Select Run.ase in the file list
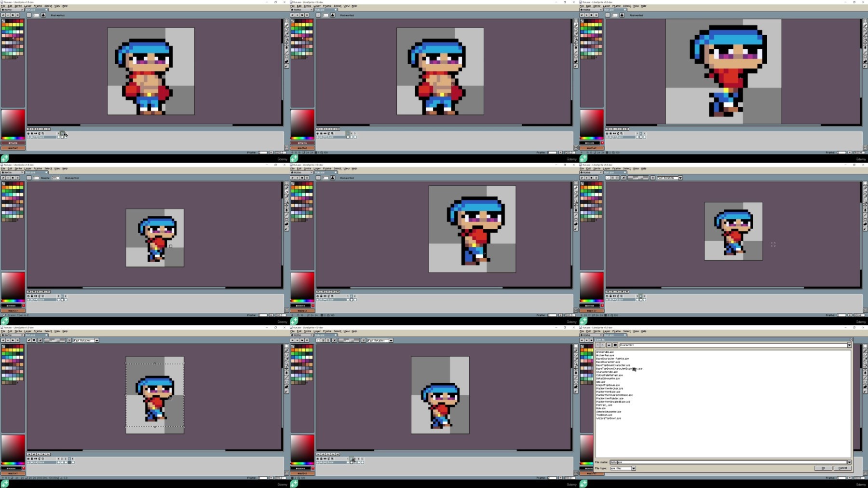This screenshot has width=868, height=488. point(601,408)
